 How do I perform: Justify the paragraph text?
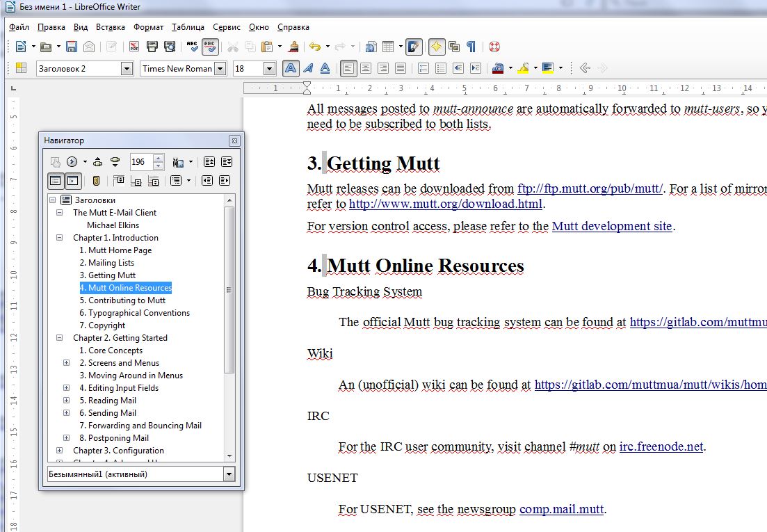click(x=401, y=68)
